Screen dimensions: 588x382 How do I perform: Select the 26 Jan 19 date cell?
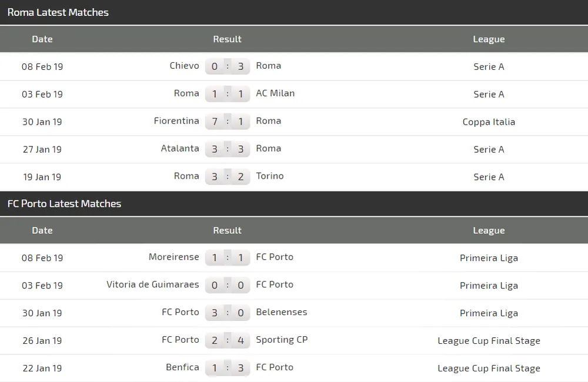(x=42, y=340)
